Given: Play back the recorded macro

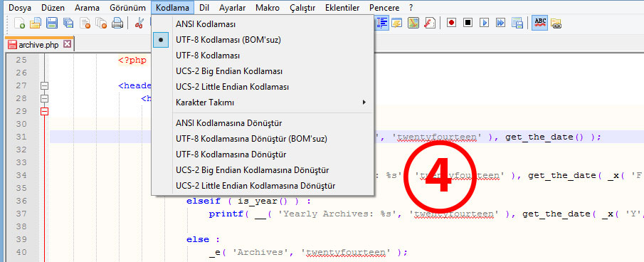Looking at the screenshot, I should point(484,23).
